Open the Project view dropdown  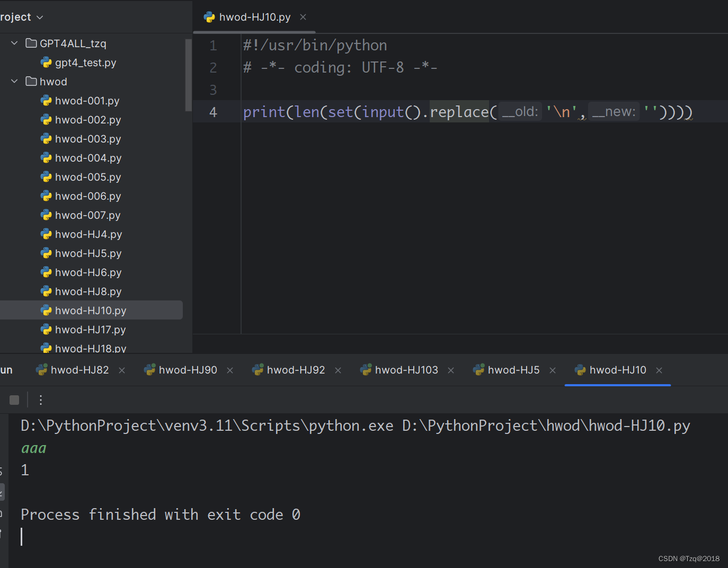[39, 17]
